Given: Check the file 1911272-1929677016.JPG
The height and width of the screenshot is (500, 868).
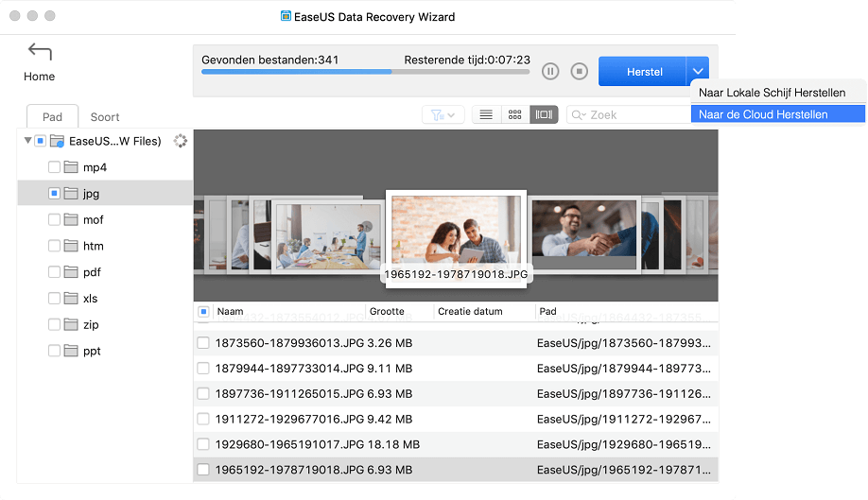Looking at the screenshot, I should tap(203, 419).
